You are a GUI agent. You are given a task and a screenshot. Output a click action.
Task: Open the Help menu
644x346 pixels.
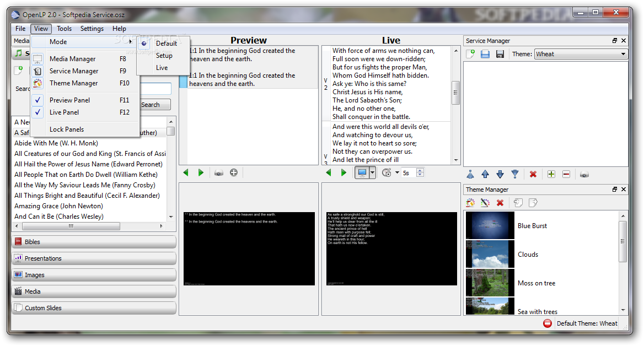coord(119,28)
